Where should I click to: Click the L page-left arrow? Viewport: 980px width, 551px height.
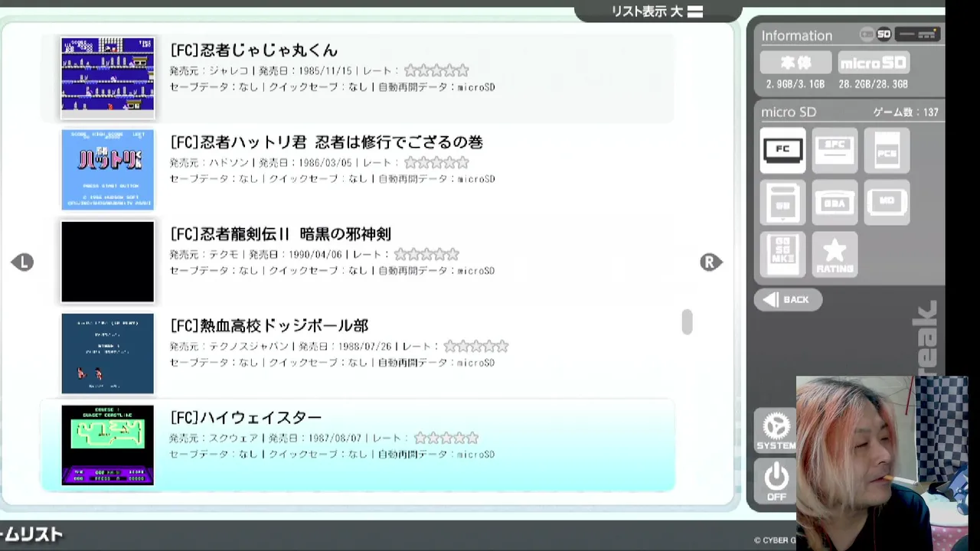coord(22,262)
